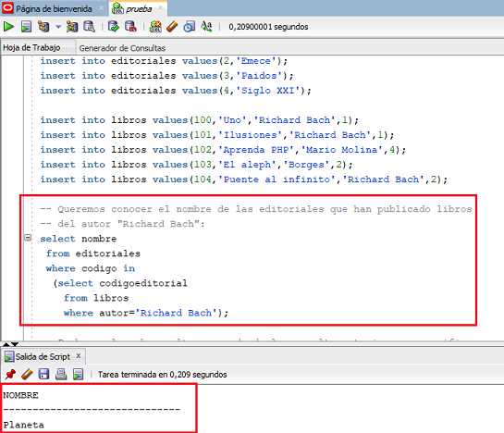Click the red pin icon in output panel
This screenshot has height=433, width=504.
[10, 374]
